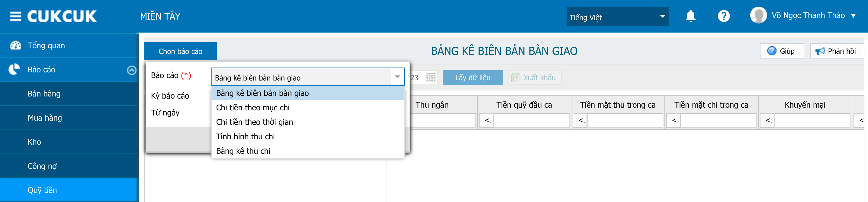Open the Tiếng Việt language dropdown
Viewport: 868px width, 202px height.
click(x=617, y=17)
